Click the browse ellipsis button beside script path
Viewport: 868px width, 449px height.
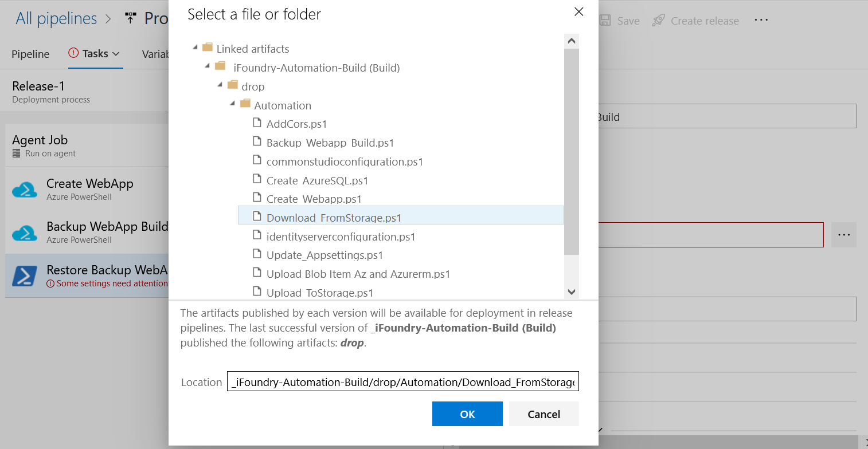point(844,235)
